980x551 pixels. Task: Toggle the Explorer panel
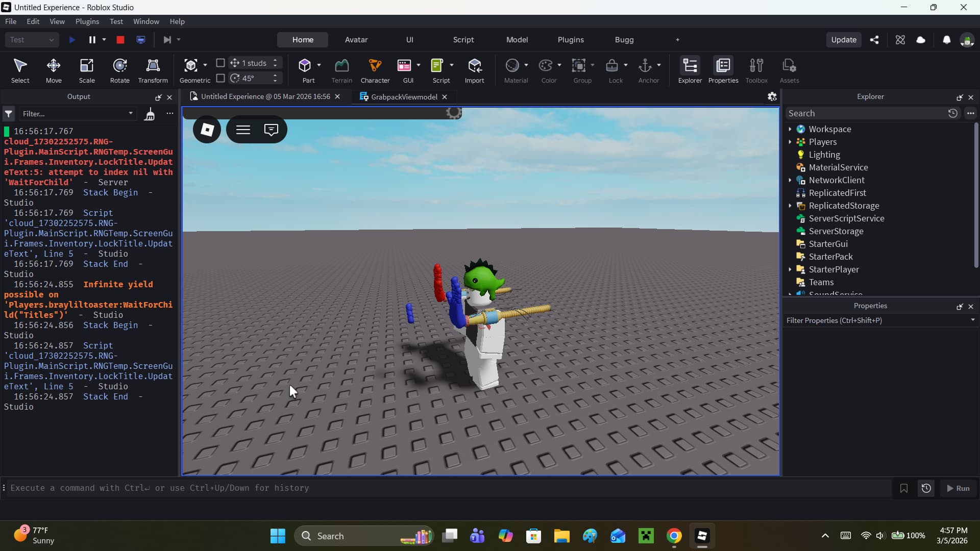690,70
